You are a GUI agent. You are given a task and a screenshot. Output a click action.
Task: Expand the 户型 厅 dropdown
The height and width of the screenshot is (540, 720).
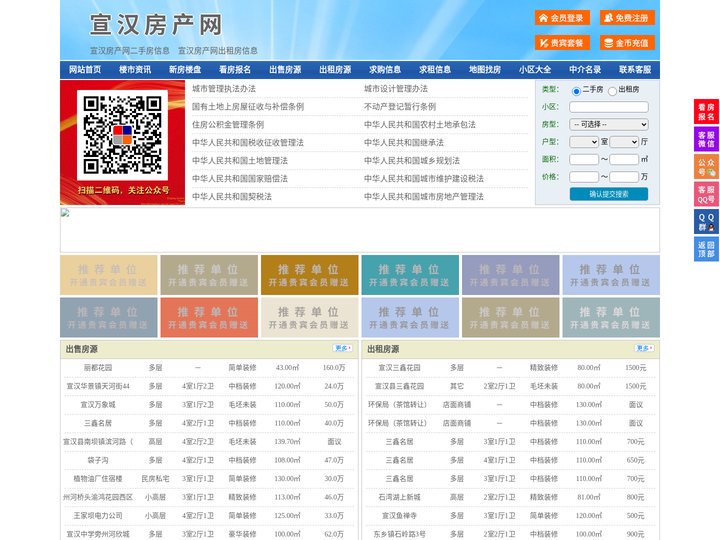624,142
